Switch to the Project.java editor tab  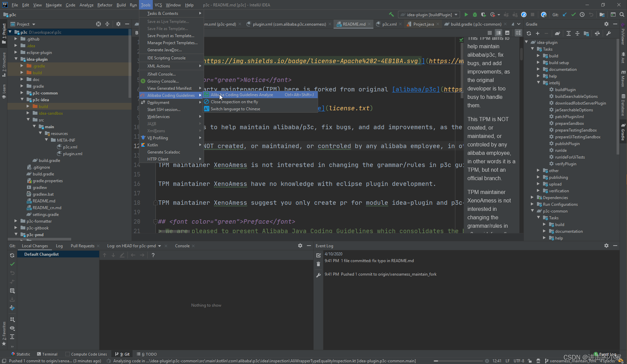[x=423, y=24]
